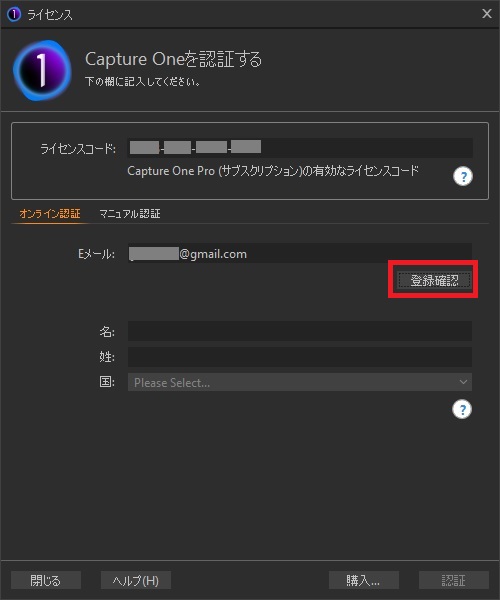Viewport: 500px width, 600px height.
Task: Click the large Capture One logo
Action: tap(42, 71)
